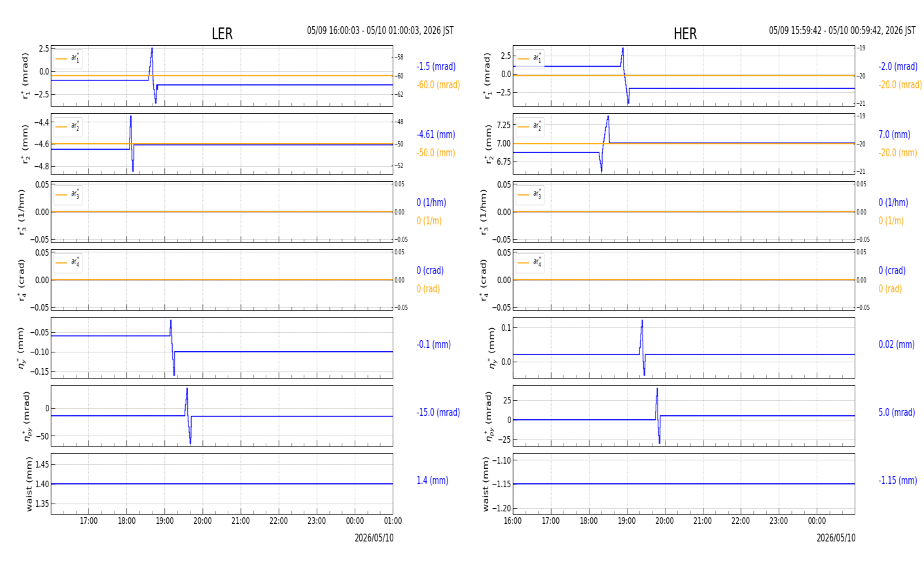Click HER value '0.02 (mm)'
The image size is (924, 565).
(897, 345)
